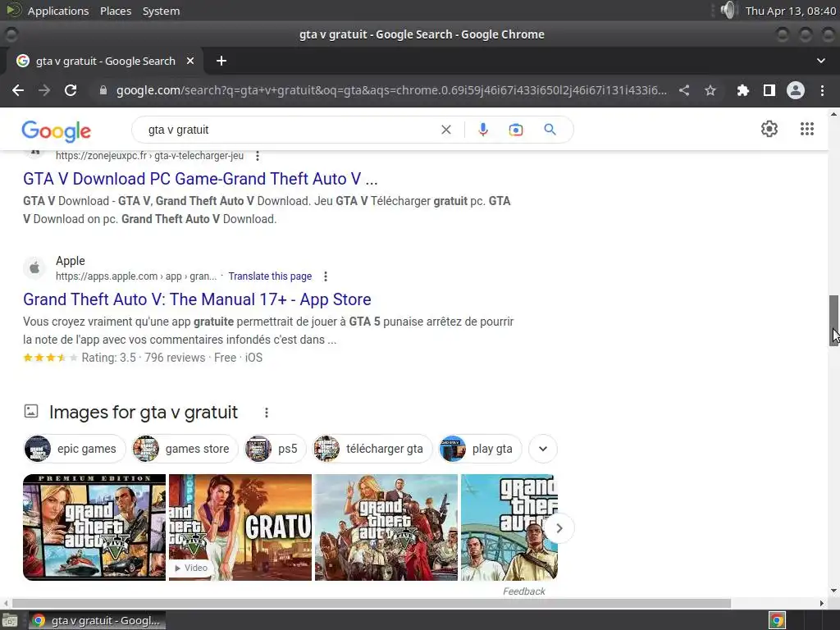This screenshot has width=840, height=630.
Task: Go to the Google logo homepage
Action: tap(57, 130)
